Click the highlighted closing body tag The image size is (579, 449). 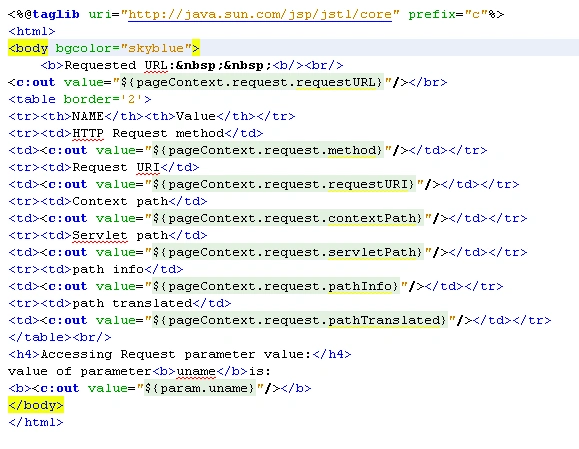click(x=36, y=405)
